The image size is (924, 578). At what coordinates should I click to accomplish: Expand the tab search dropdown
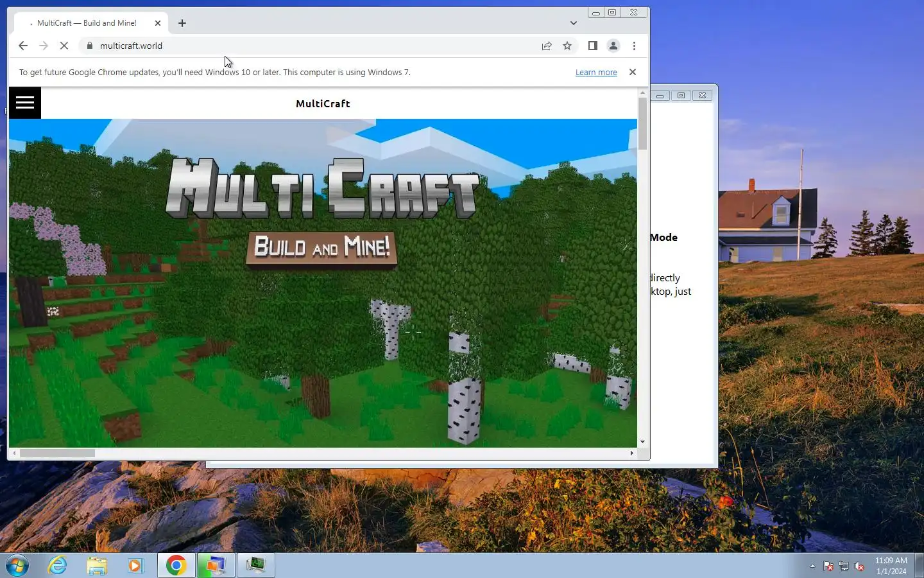[574, 23]
